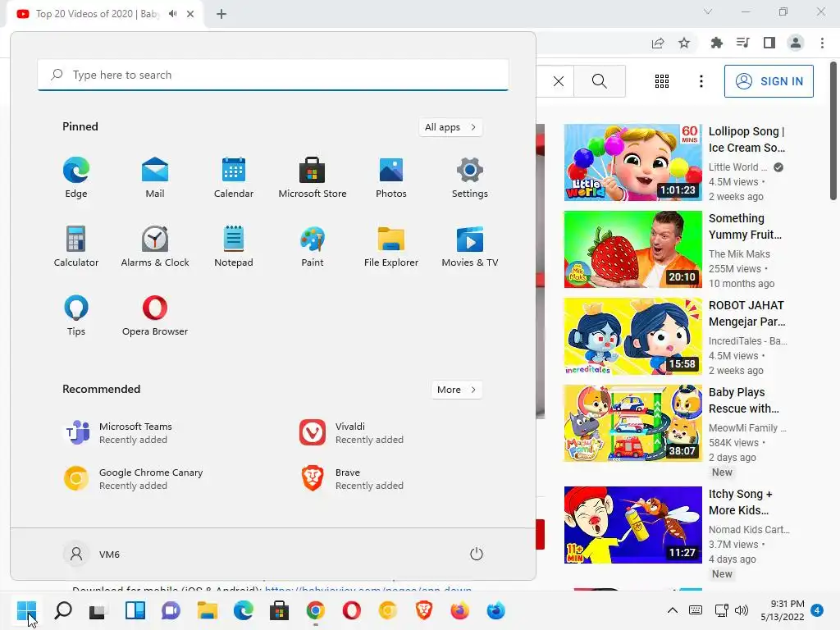The height and width of the screenshot is (630, 840).
Task: Share this page from the Chrome toolbar
Action: 658,43
